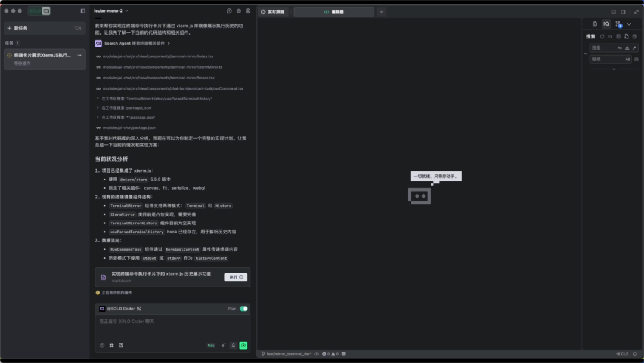Open the 终端卡片展示XtermJS执行 task

click(x=44, y=59)
